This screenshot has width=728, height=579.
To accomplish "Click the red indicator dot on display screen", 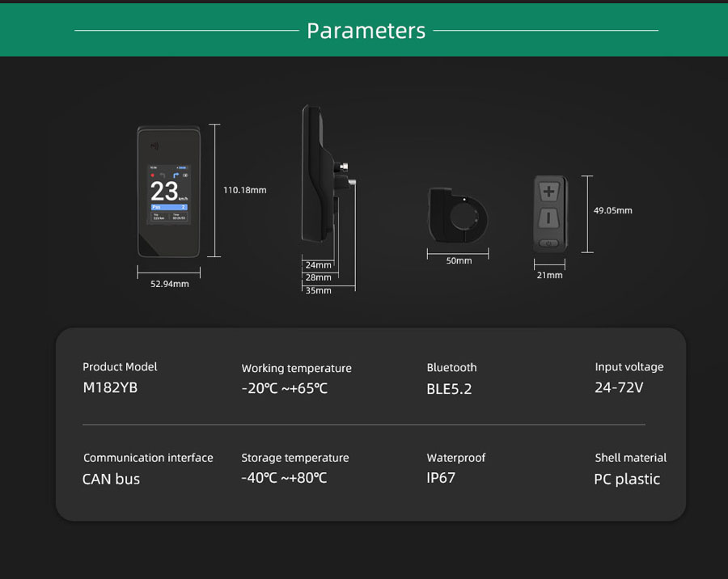I will [152, 174].
